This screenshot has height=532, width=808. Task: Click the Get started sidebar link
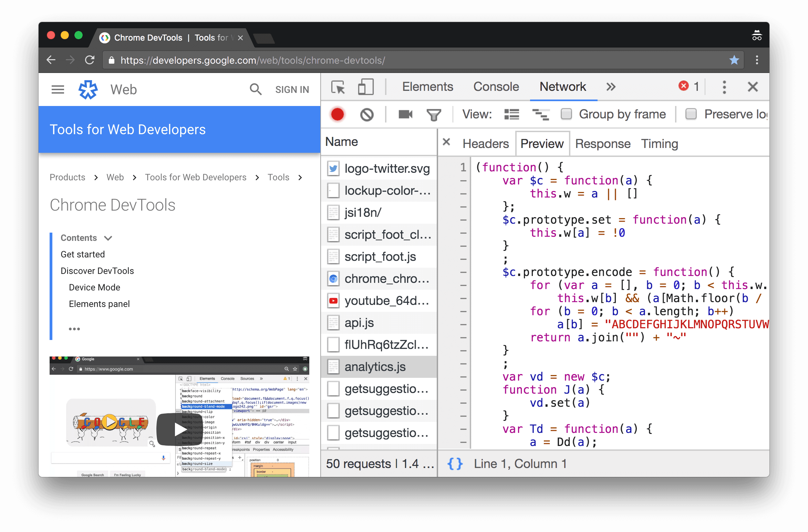[83, 254]
